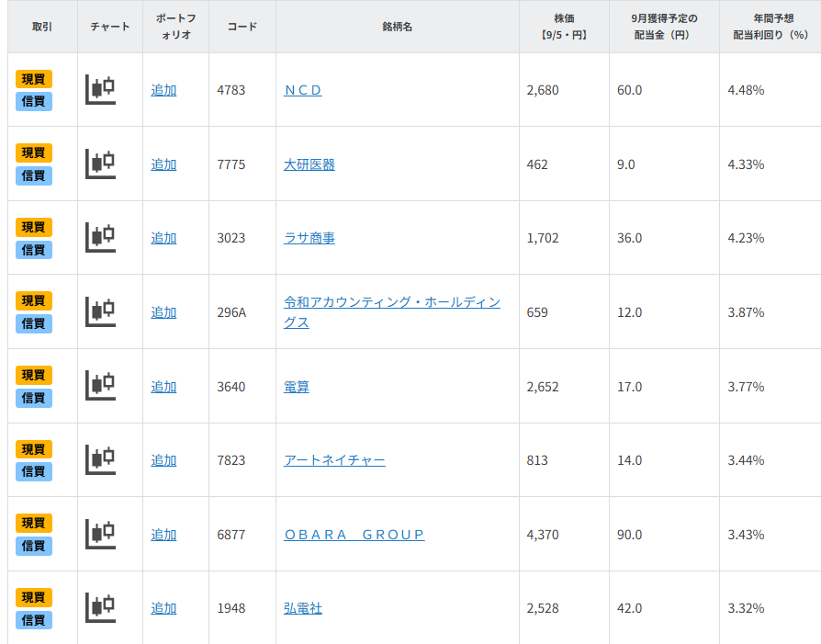Open the chart icon for アートネイチャー
Viewport: 821px width, 644px height.
(x=100, y=459)
